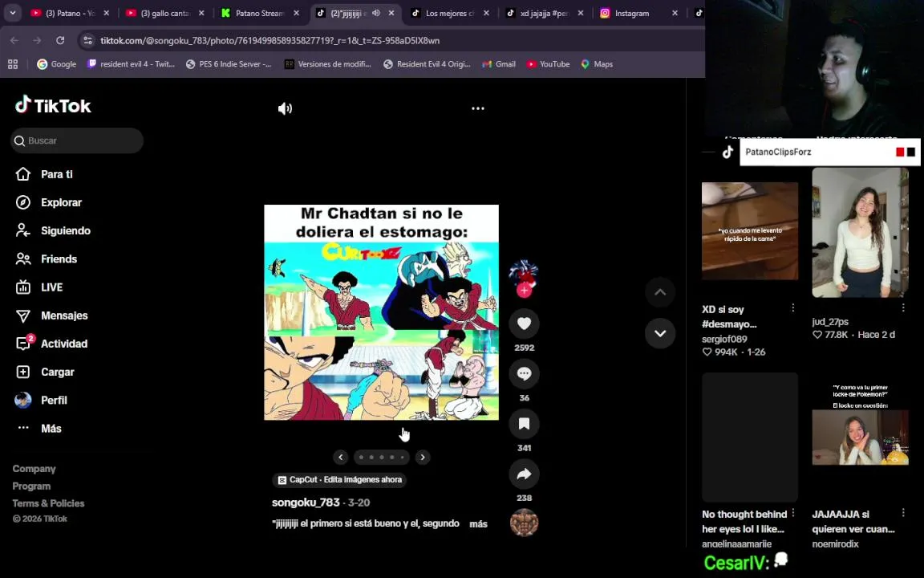Open options for XD si soy video

[x=793, y=308]
